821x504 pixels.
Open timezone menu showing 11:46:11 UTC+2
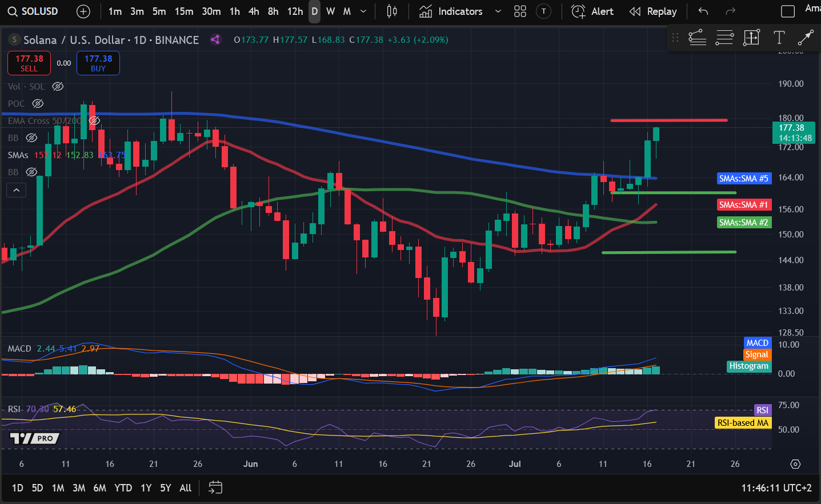(776, 488)
